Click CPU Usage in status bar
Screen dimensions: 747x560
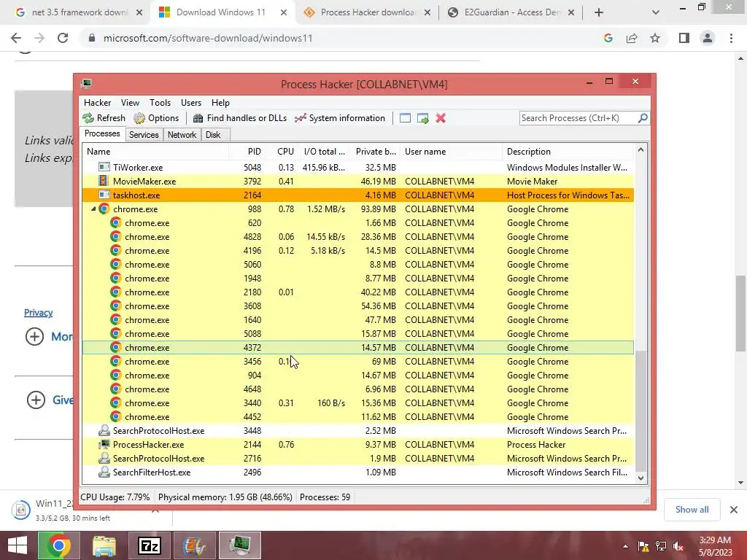pos(115,497)
